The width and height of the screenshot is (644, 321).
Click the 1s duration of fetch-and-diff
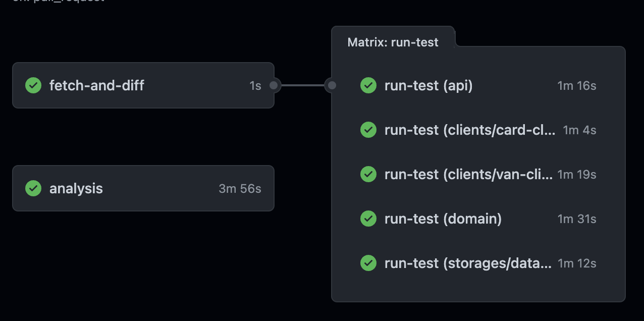(x=255, y=86)
